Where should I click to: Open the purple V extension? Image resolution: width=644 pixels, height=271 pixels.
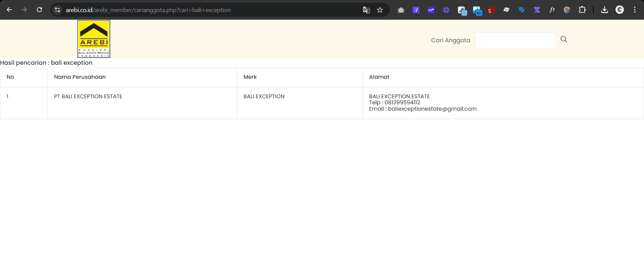click(x=416, y=10)
